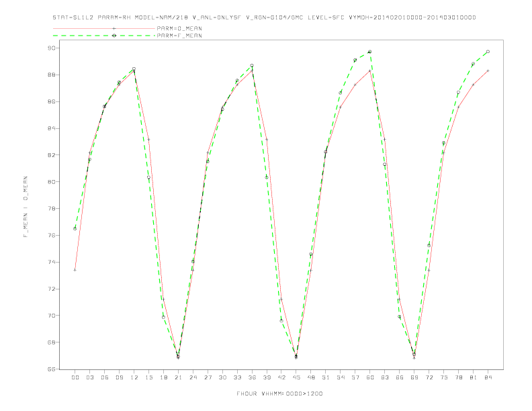The height and width of the screenshot is (411, 532).
Task: Click x-axis tick label 24
Action: click(193, 377)
